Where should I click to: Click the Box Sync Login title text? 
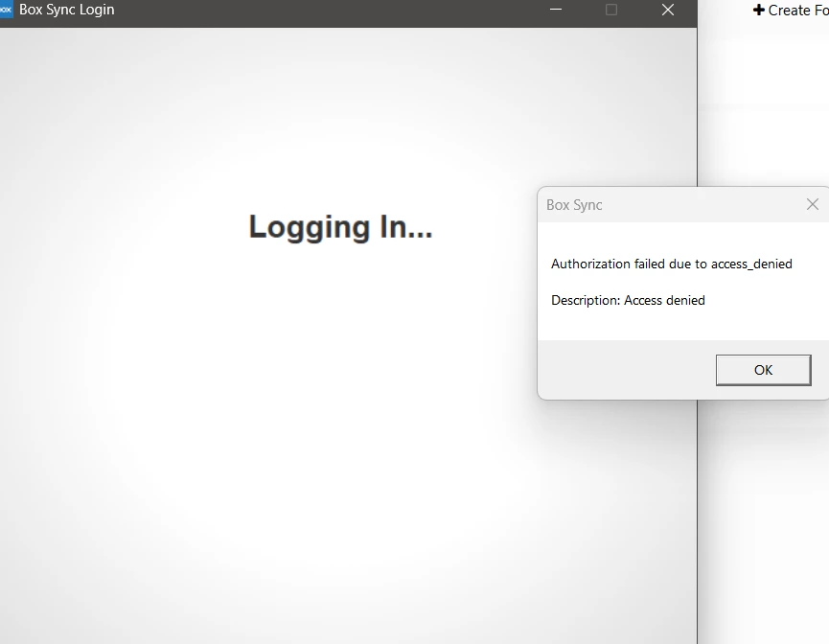pos(67,10)
